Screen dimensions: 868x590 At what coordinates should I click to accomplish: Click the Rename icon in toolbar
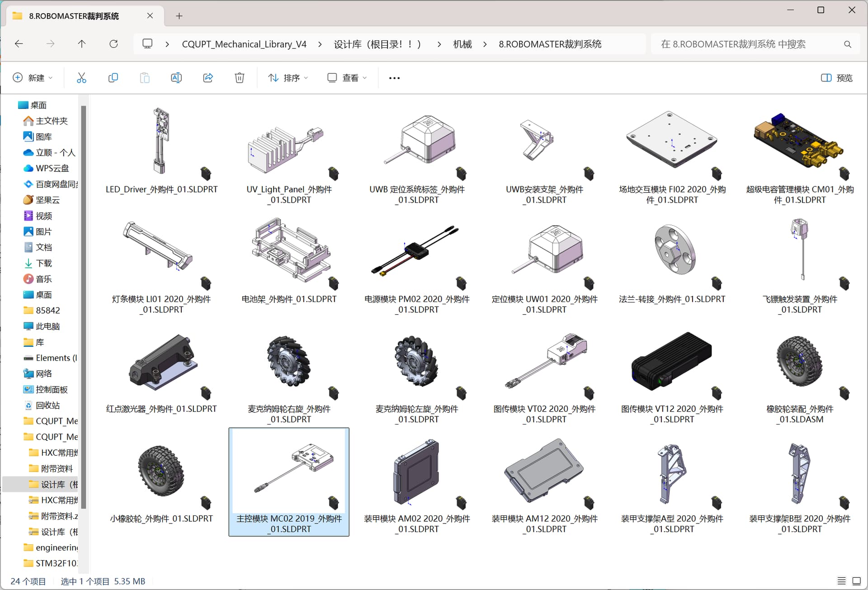pos(176,78)
